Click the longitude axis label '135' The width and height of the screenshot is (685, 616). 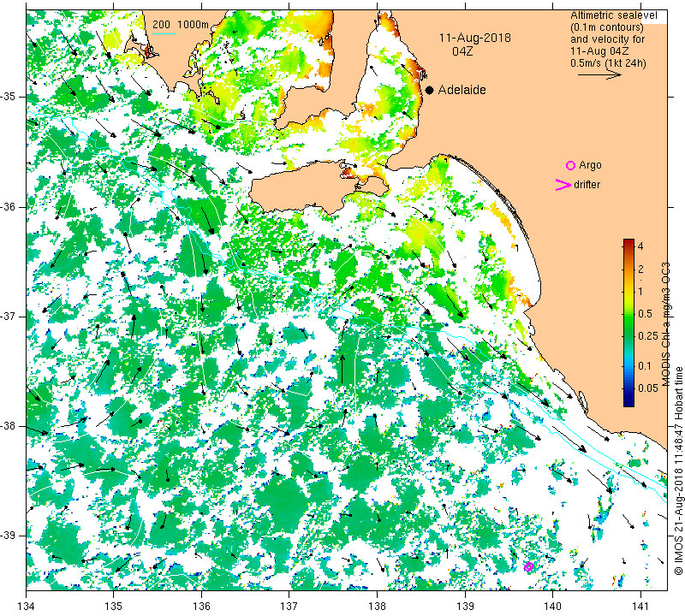point(114,607)
